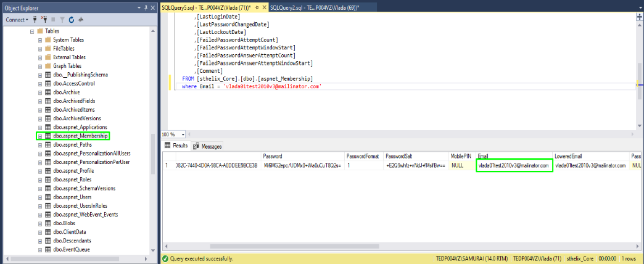Select dbo.aspnet_PersonalizationAllUsers in tree
Viewport: 644px width, 264px height.
(x=91, y=153)
